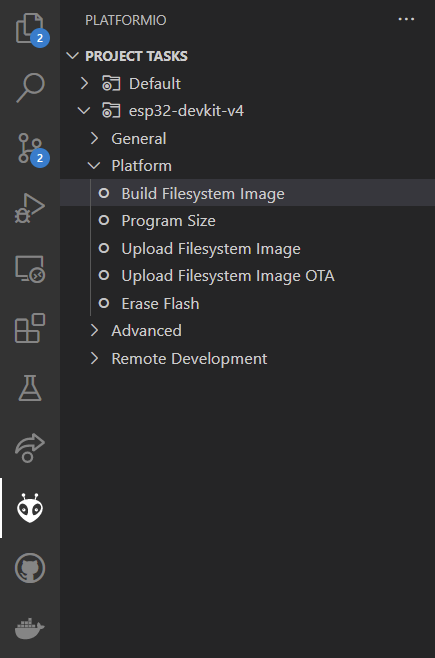The width and height of the screenshot is (435, 658).
Task: Run the Program Size task
Action: pyautogui.click(x=169, y=221)
